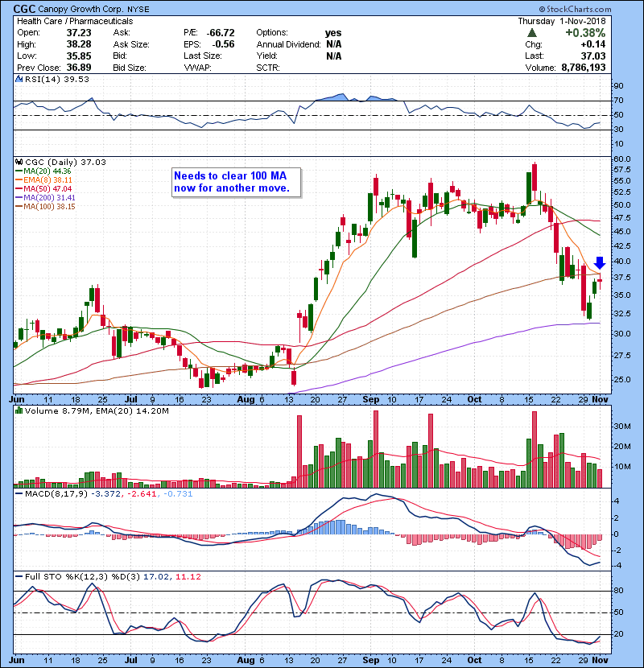644x668 pixels.
Task: Click the Last Size label
Action: click(203, 56)
